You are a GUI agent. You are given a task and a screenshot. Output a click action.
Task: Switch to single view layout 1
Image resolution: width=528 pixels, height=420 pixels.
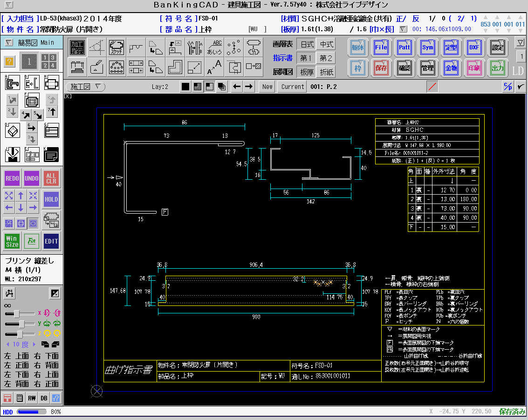click(29, 61)
